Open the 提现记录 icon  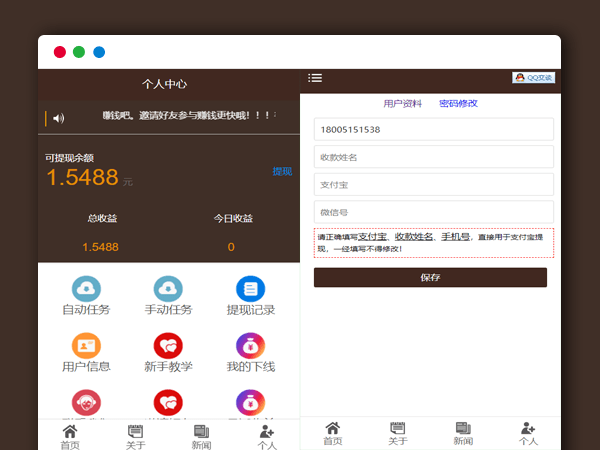[250, 288]
